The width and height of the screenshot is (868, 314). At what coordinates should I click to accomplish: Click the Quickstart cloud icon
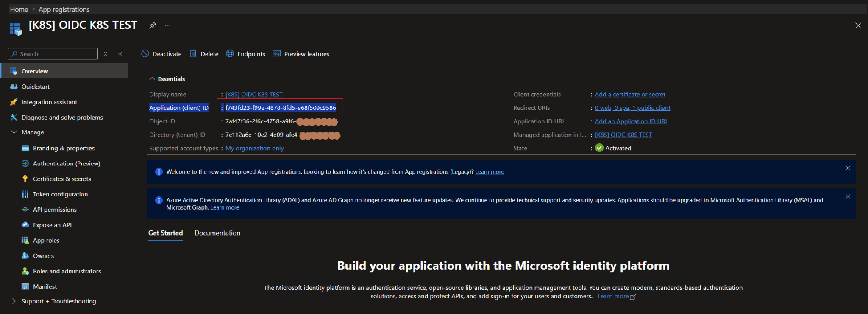(14, 87)
